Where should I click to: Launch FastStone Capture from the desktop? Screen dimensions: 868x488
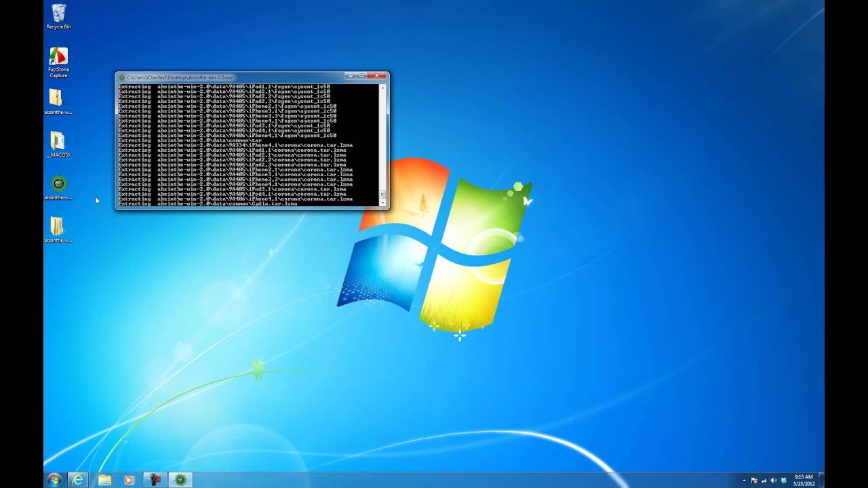click(58, 62)
